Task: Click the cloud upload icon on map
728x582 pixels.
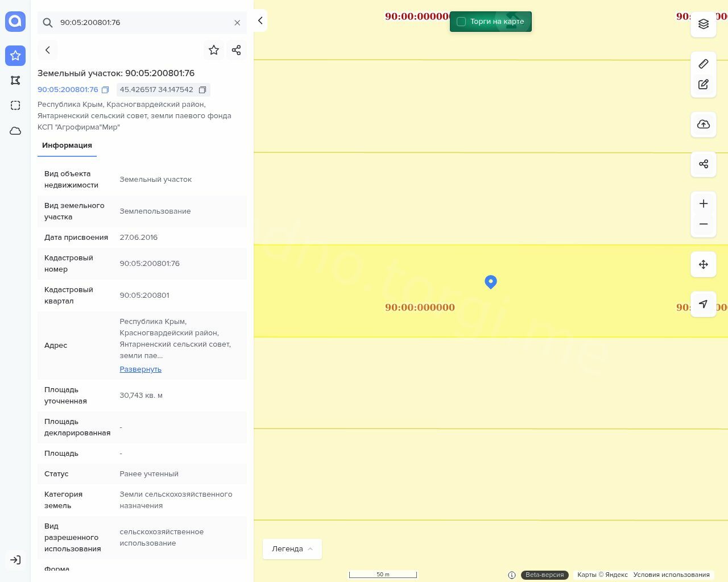Action: pyautogui.click(x=704, y=124)
